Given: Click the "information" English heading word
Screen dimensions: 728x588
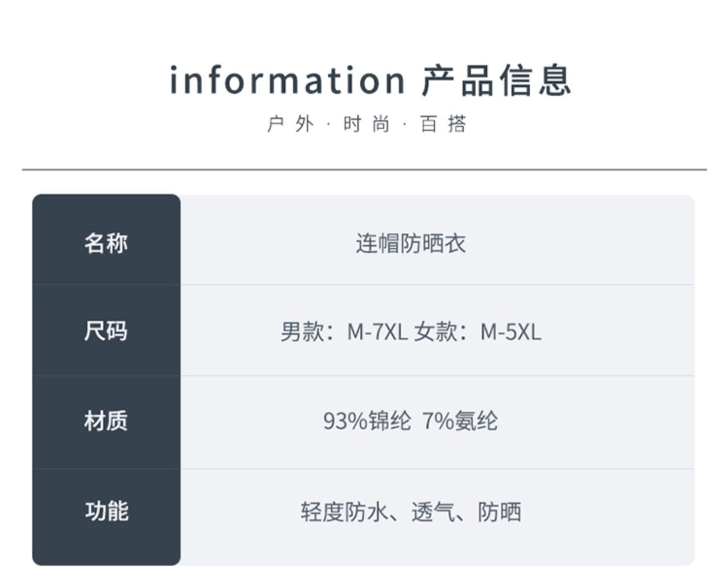Looking at the screenshot, I should pyautogui.click(x=287, y=80).
